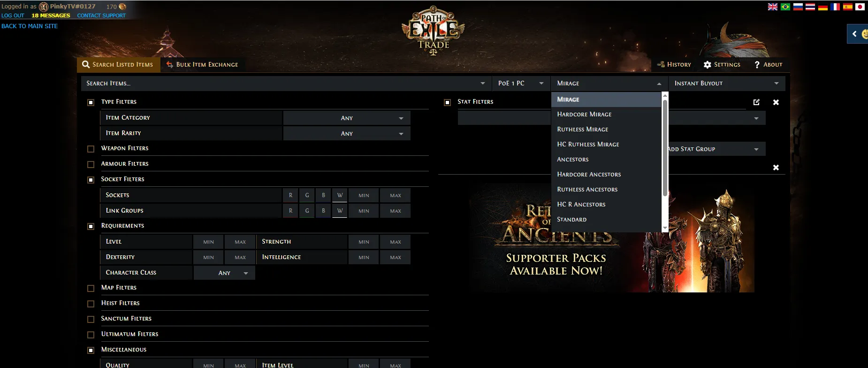Screen dimensions: 868x368
Task: Open the Item Rarity Any dropdown
Action: coord(347,133)
